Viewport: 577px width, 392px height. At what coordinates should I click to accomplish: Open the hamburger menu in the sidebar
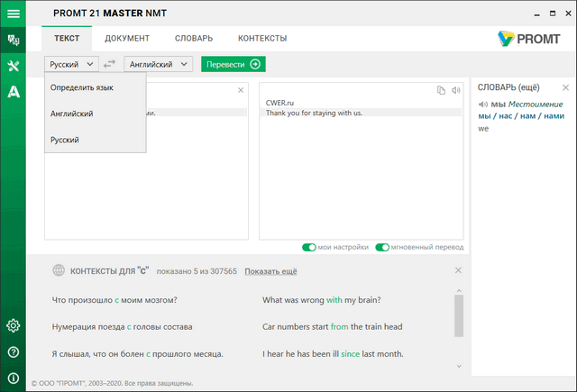pos(14,14)
